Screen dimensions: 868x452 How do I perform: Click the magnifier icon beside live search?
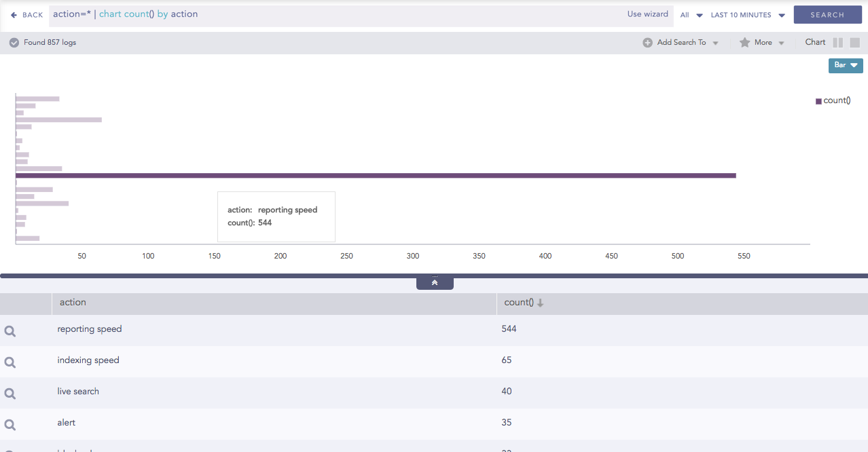click(x=10, y=394)
